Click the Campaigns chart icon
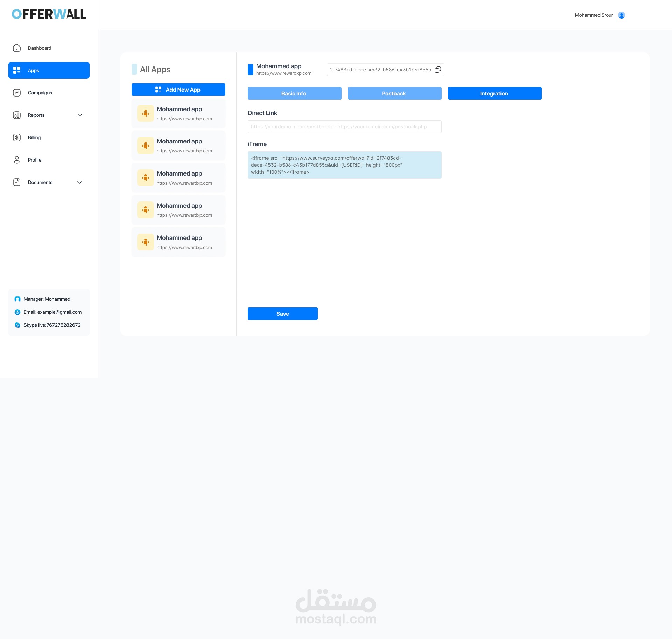Viewport: 672px width, 639px height. (x=17, y=93)
